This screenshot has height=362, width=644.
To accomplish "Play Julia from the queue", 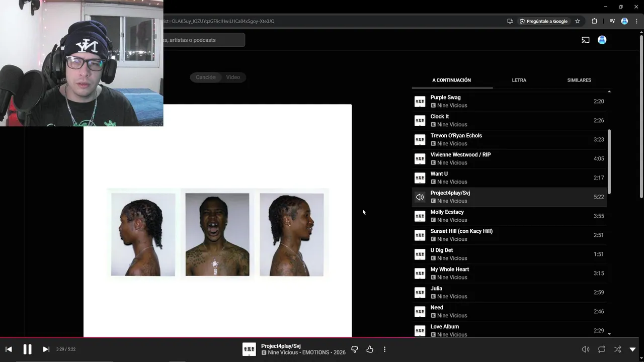I will pos(509,292).
